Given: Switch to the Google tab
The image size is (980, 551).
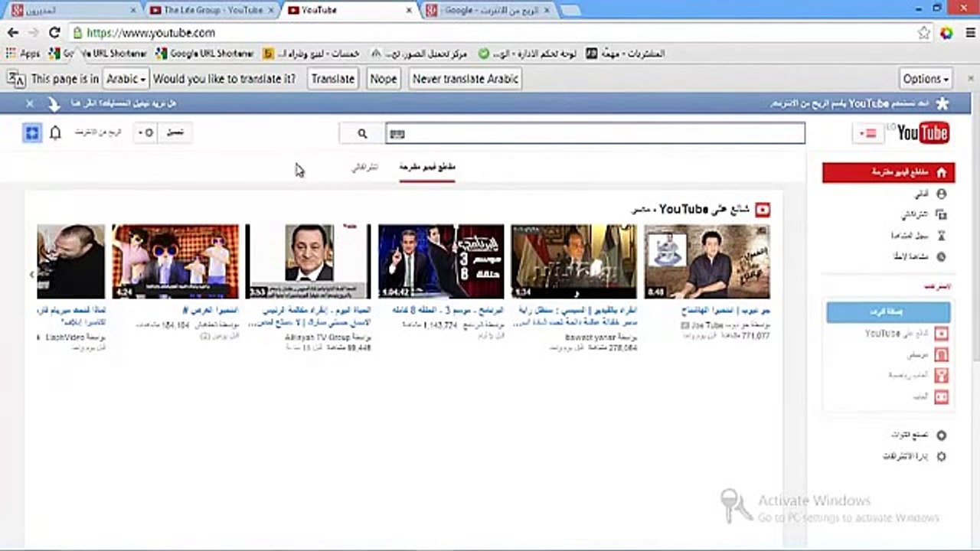Looking at the screenshot, I should click(x=490, y=10).
